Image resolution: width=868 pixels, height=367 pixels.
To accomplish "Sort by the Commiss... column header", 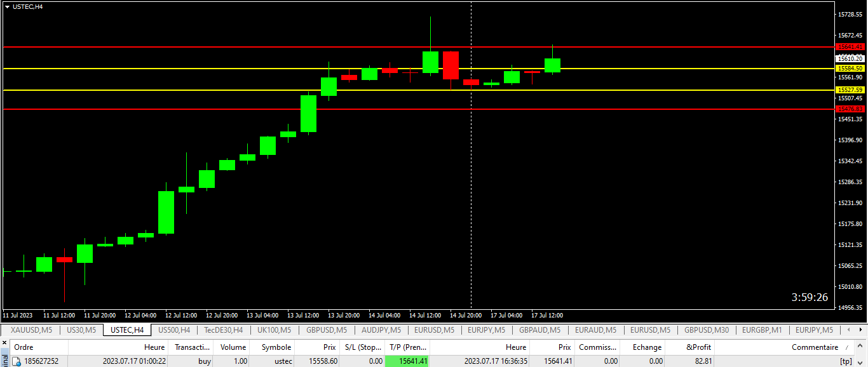I will point(597,347).
